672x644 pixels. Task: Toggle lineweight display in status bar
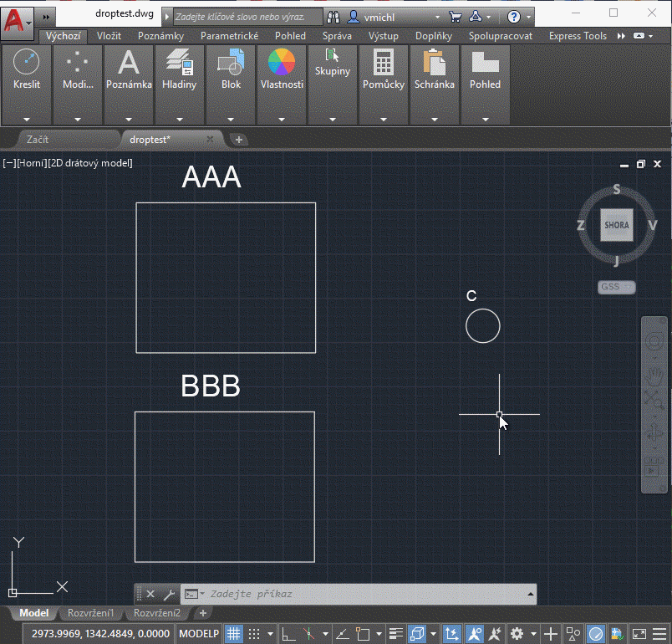[x=396, y=634]
